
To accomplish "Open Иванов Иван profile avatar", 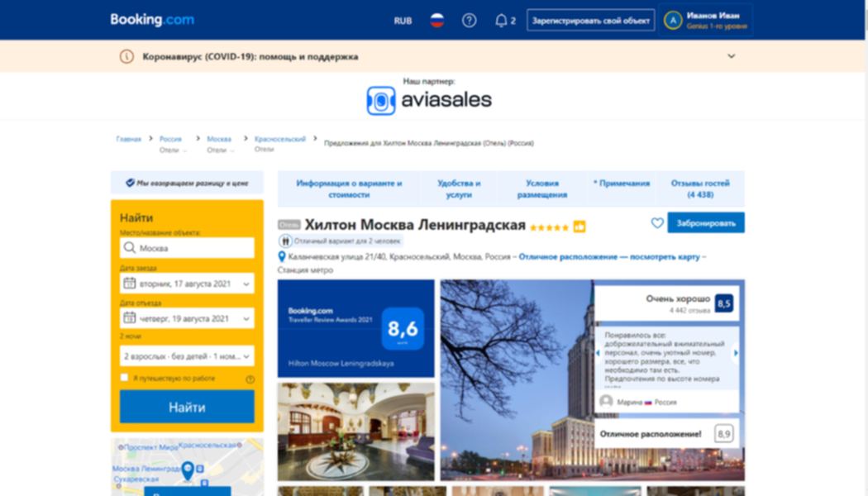I will 673,21.
